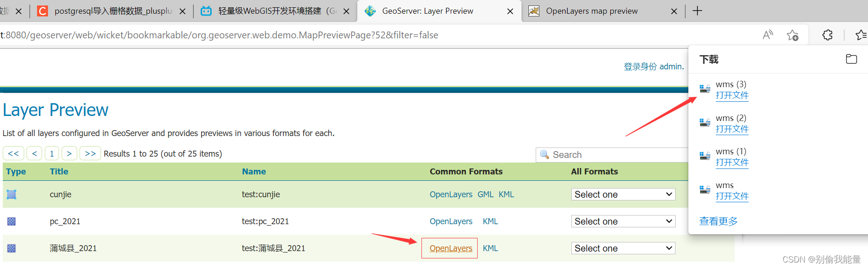The image size is (868, 268).
Task: Go to last page of results
Action: (90, 153)
